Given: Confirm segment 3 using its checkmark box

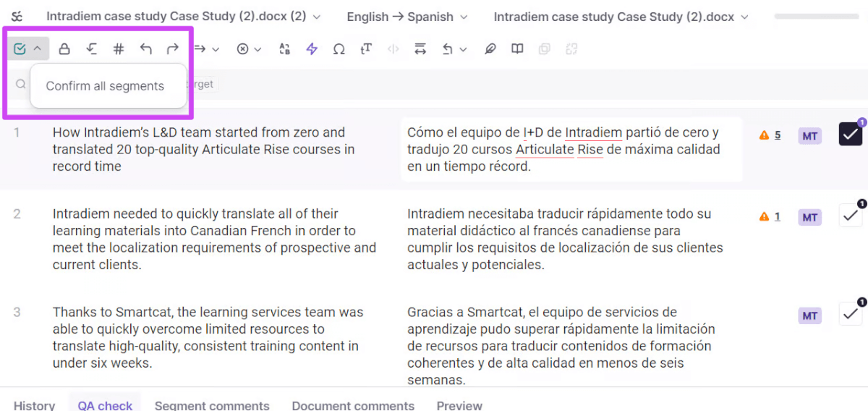Looking at the screenshot, I should tap(851, 313).
